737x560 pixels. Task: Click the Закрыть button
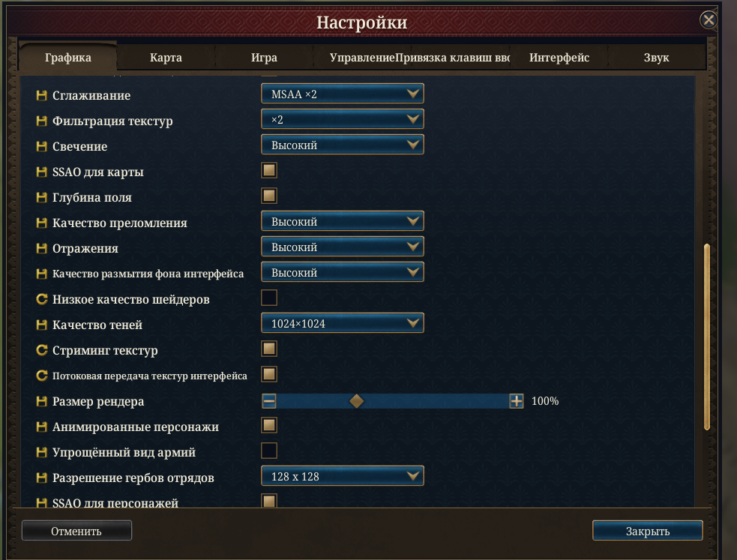pyautogui.click(x=648, y=531)
